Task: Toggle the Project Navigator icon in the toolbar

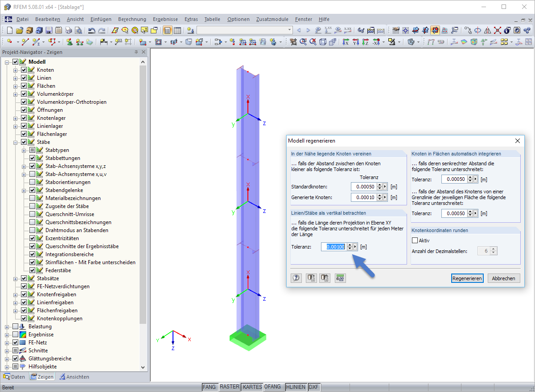Action: coord(167,30)
